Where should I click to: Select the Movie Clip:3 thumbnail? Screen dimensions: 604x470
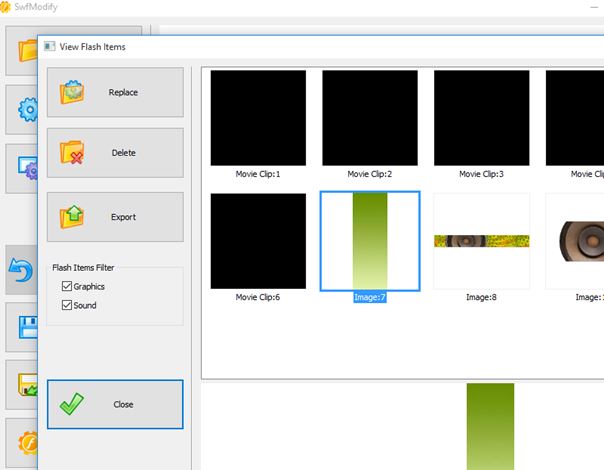pyautogui.click(x=482, y=118)
